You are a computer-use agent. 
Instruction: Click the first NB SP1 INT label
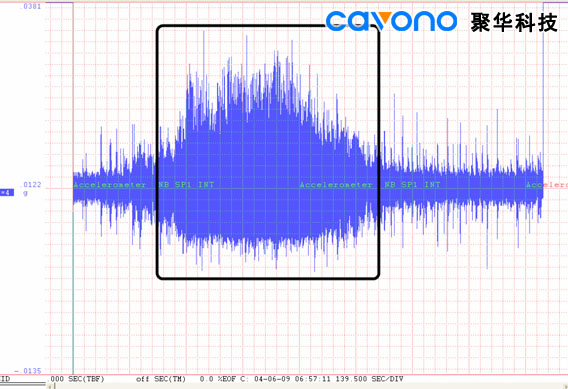(186, 185)
